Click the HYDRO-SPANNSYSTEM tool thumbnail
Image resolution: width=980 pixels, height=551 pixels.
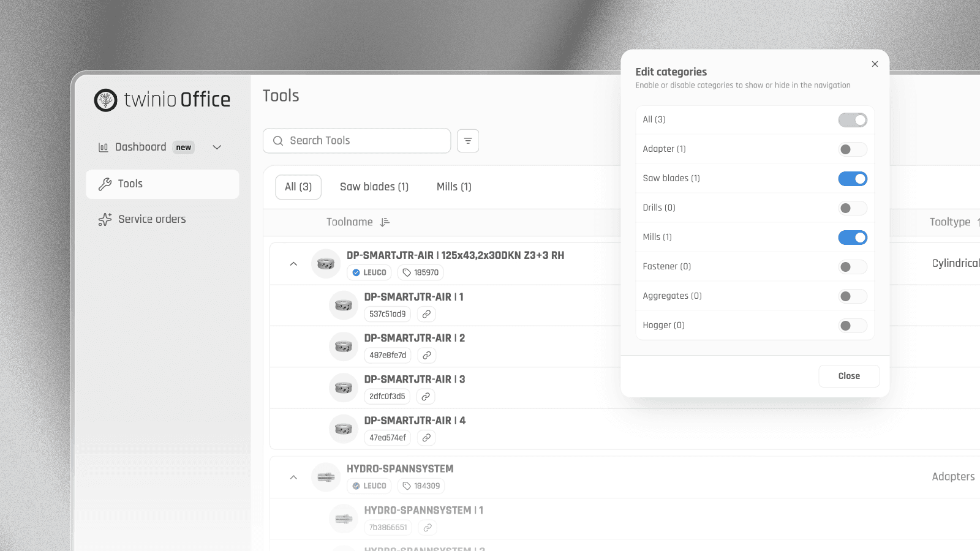[x=326, y=477]
